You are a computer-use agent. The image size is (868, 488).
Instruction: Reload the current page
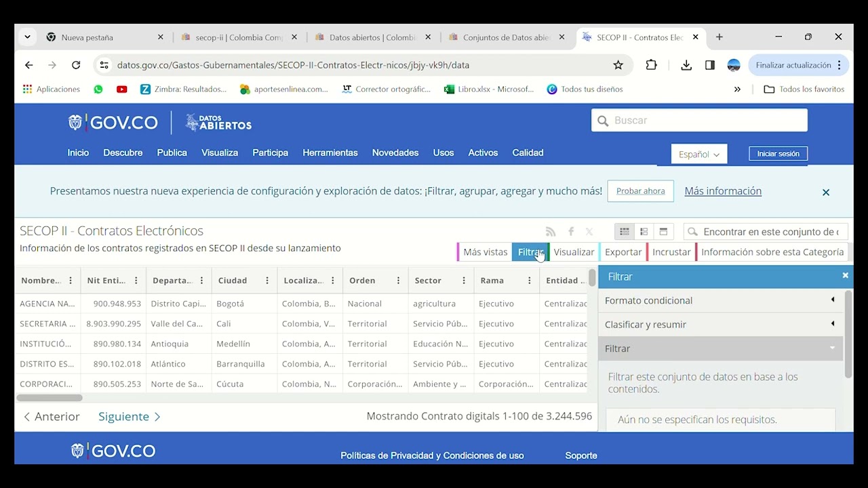pyautogui.click(x=76, y=65)
